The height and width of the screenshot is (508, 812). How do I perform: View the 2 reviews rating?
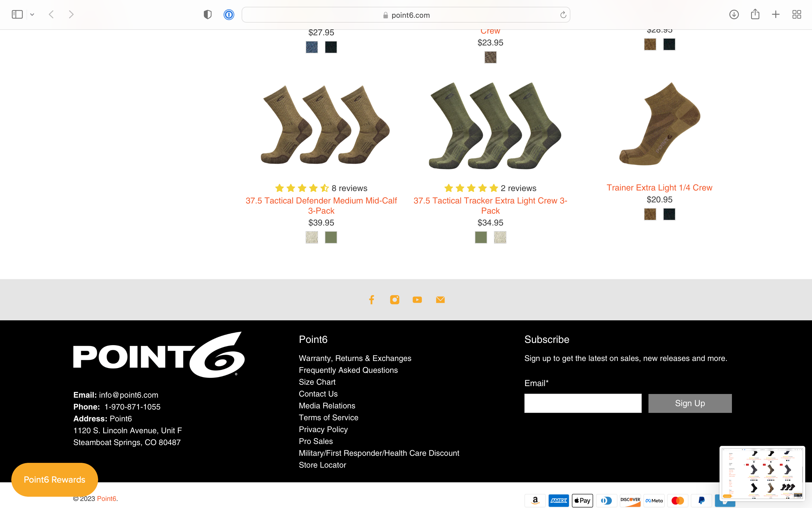[490, 188]
